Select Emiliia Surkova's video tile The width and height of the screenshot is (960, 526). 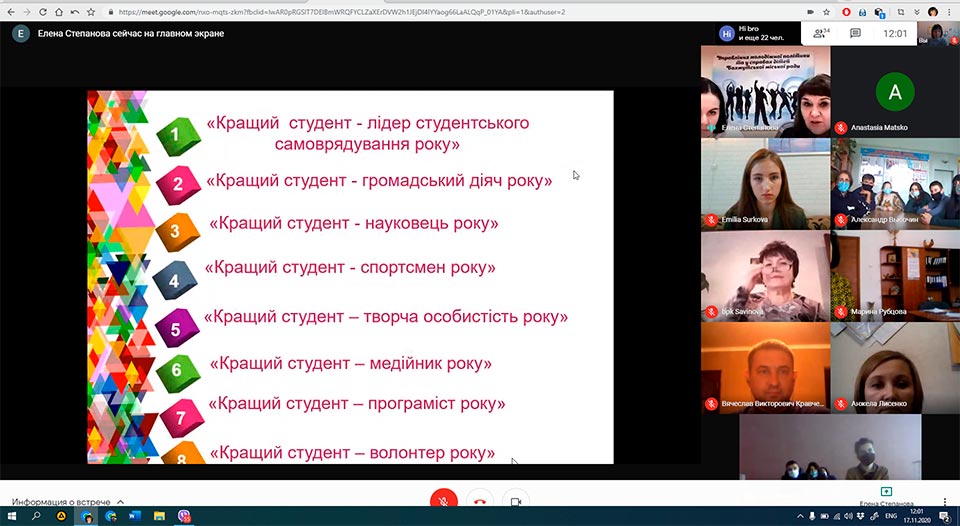tap(766, 184)
